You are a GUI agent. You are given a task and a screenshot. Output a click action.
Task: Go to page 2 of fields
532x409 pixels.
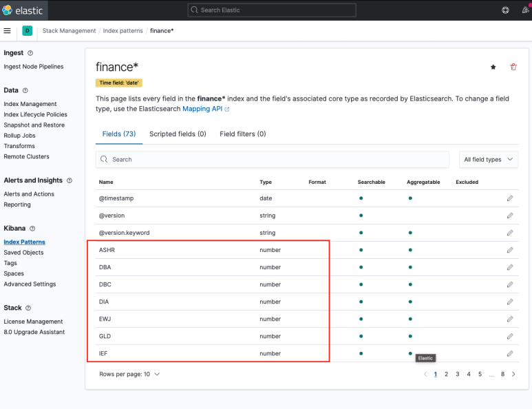446,374
